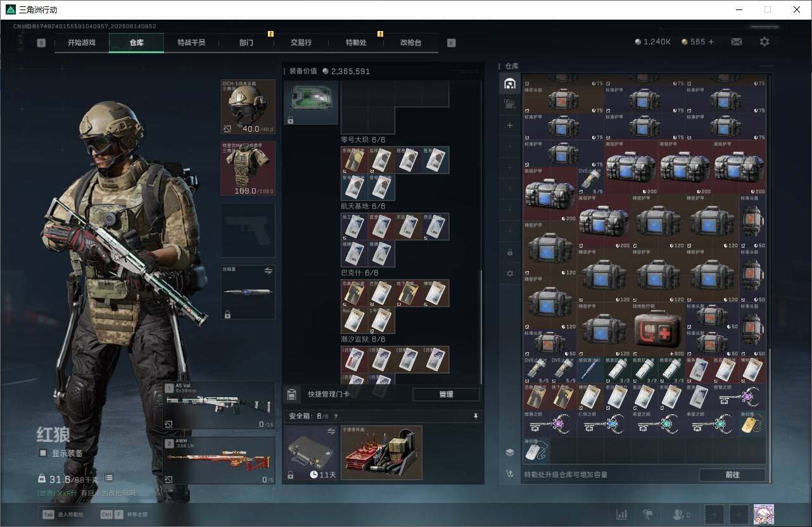Open the mail envelope icon

pyautogui.click(x=736, y=42)
